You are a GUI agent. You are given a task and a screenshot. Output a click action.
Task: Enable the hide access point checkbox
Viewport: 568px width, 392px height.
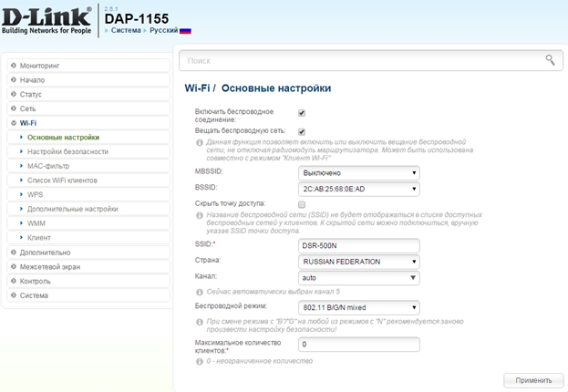click(x=302, y=204)
